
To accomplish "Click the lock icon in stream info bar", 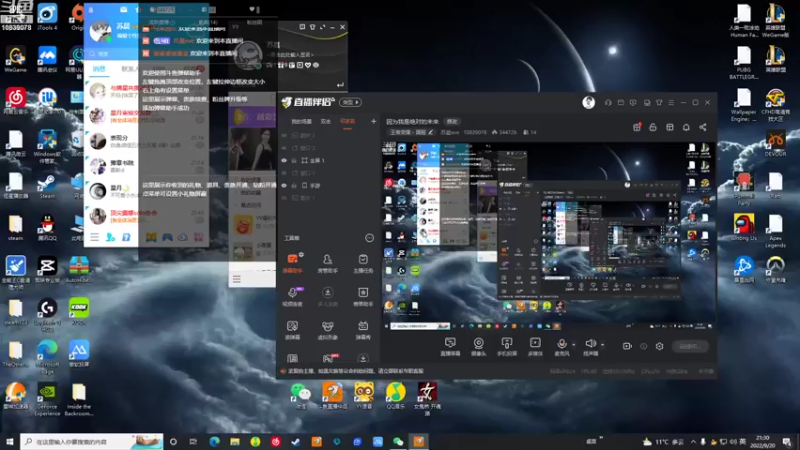I will [653, 127].
